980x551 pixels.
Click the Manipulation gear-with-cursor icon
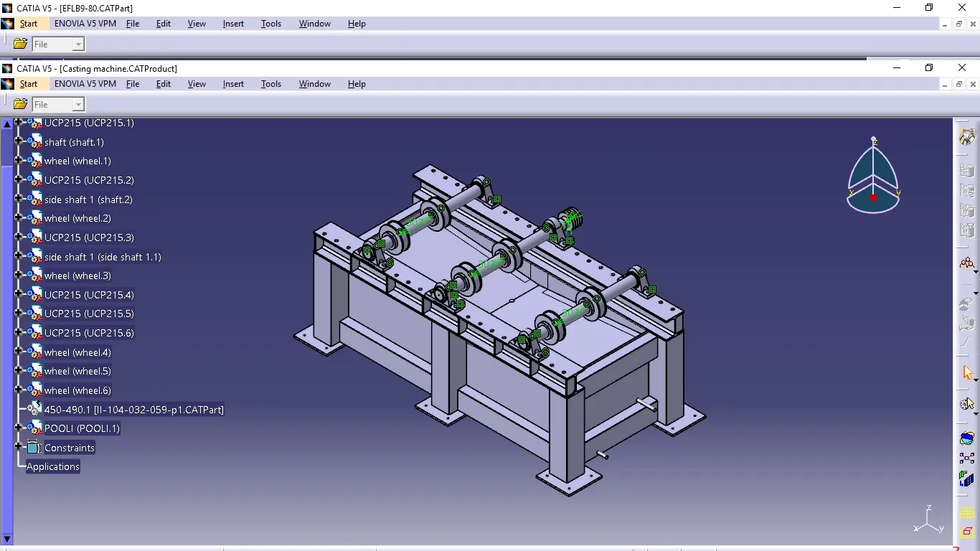pos(967,405)
